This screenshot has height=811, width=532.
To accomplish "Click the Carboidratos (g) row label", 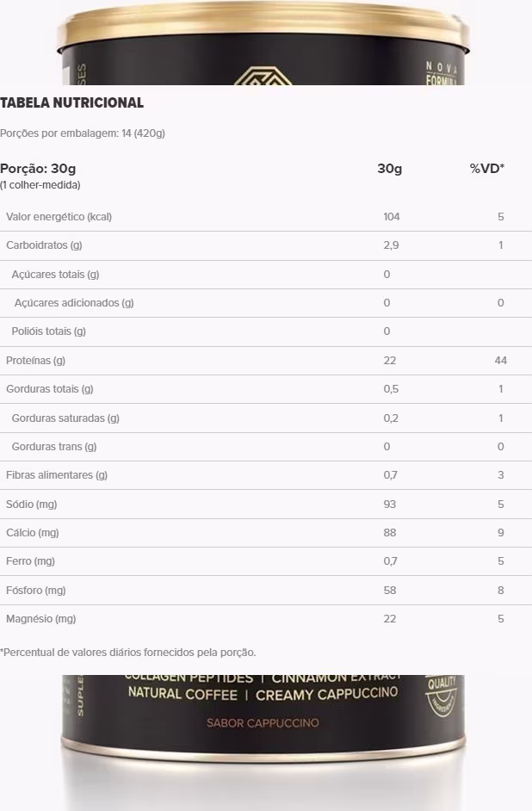I will [44, 245].
